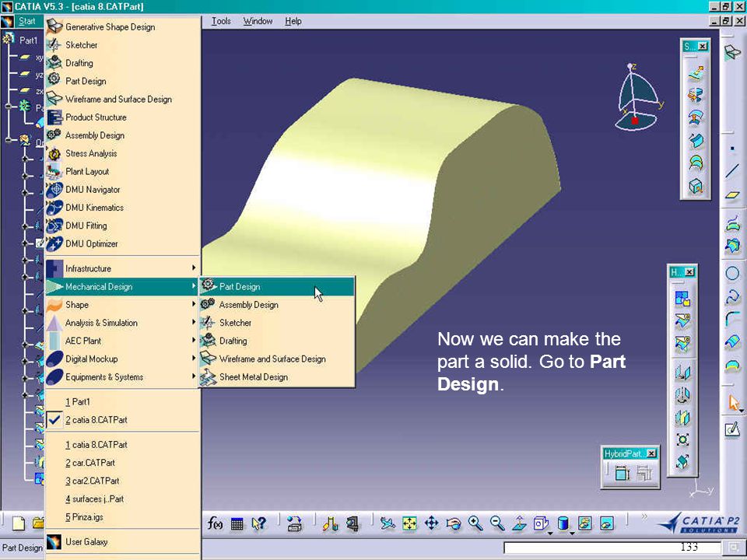Open recent file 4 surfaces j..Part
The image size is (747, 560).
[x=122, y=499]
